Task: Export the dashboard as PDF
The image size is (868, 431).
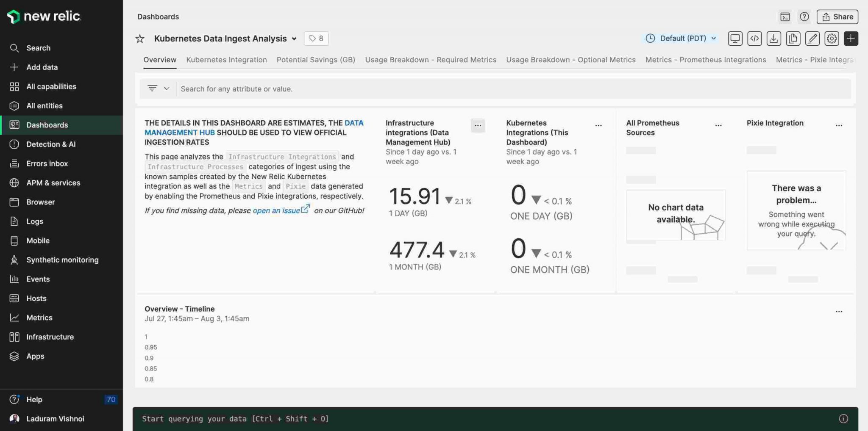Action: point(774,39)
